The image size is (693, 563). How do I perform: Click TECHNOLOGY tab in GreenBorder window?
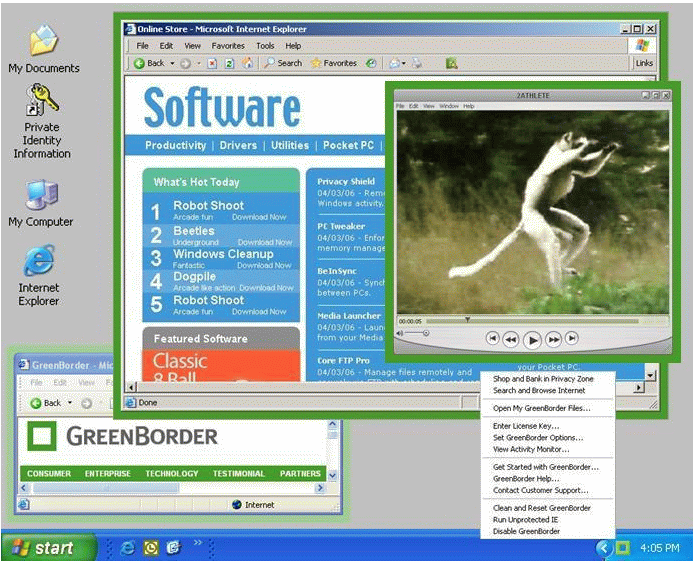(x=171, y=474)
